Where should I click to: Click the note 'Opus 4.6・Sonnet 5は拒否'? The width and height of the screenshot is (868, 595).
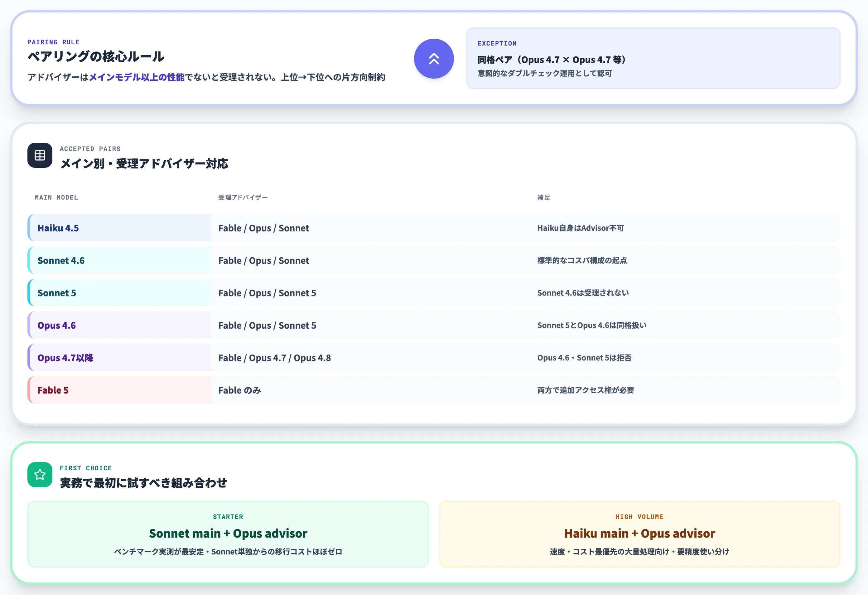tap(584, 358)
